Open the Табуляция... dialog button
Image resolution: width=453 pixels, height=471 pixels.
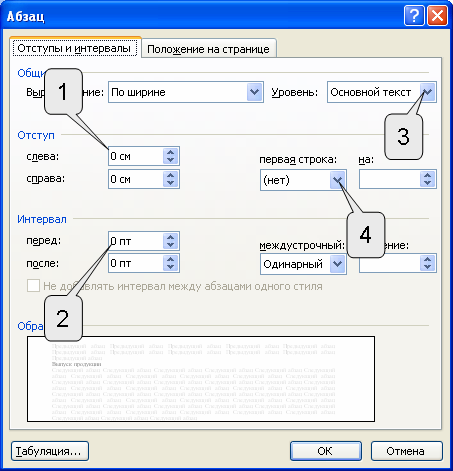(50, 451)
